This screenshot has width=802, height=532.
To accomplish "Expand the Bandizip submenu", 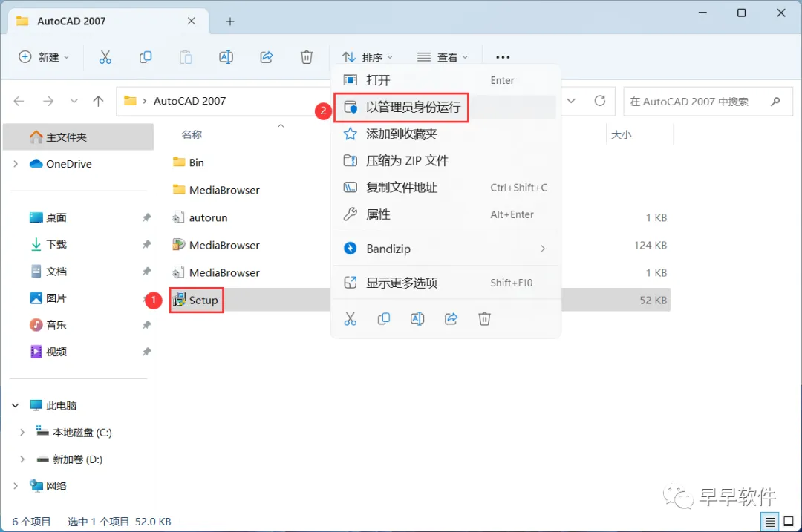I will (x=543, y=249).
